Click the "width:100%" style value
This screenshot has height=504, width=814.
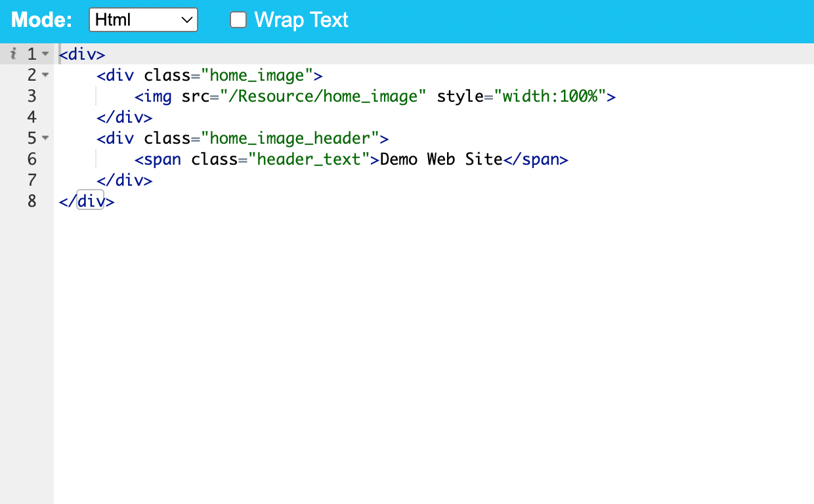549,96
